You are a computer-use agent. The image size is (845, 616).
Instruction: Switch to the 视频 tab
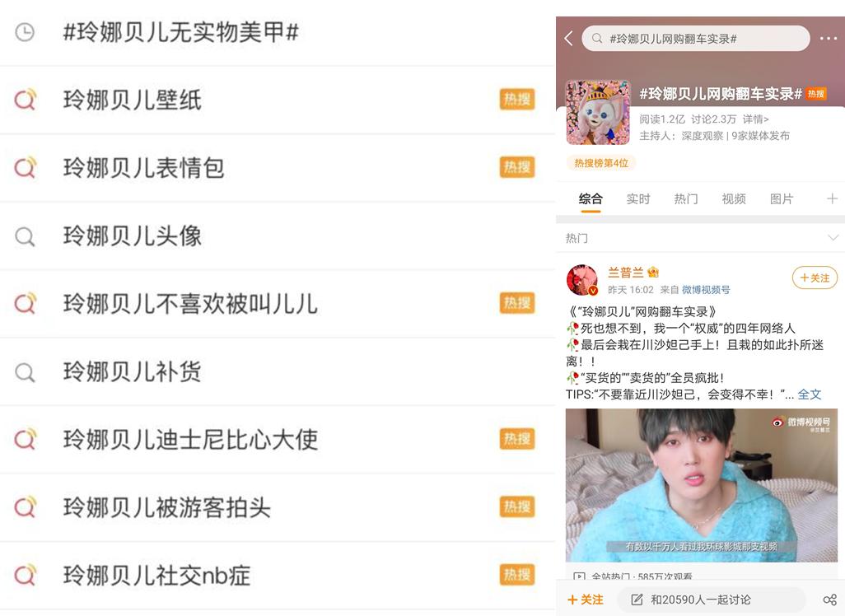tap(734, 198)
